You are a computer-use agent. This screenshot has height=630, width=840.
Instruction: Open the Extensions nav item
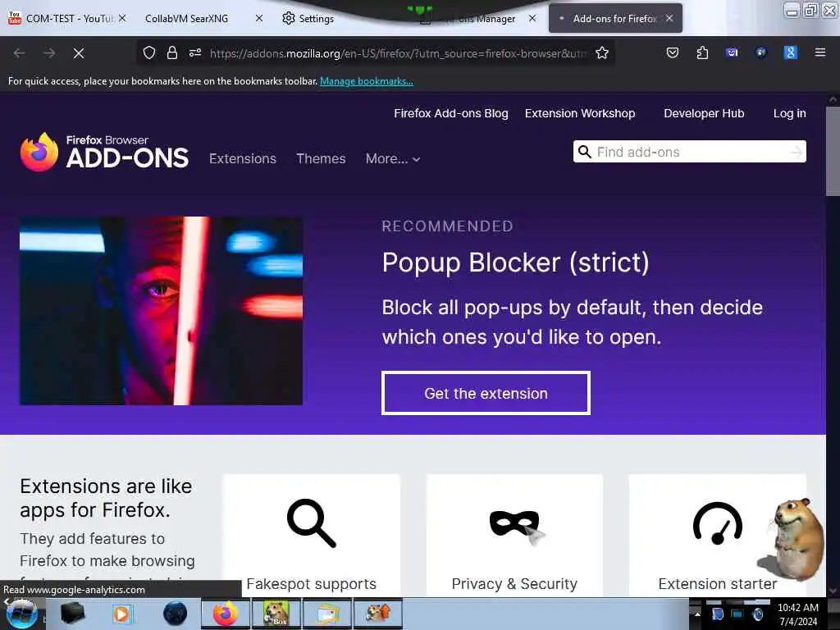(243, 158)
